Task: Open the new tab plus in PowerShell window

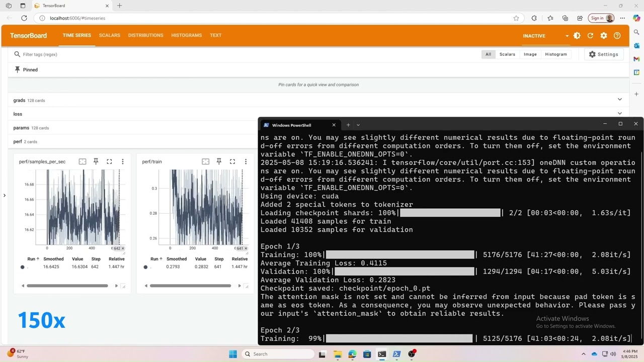Action: tap(348, 125)
